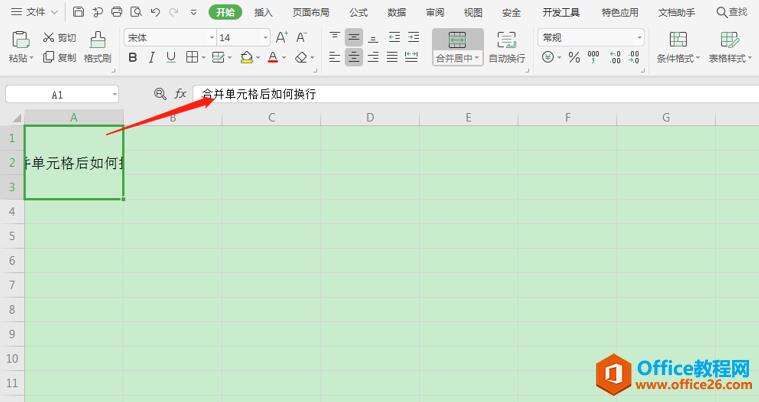Click the decrease indent icon
The image size is (759, 402).
click(395, 37)
